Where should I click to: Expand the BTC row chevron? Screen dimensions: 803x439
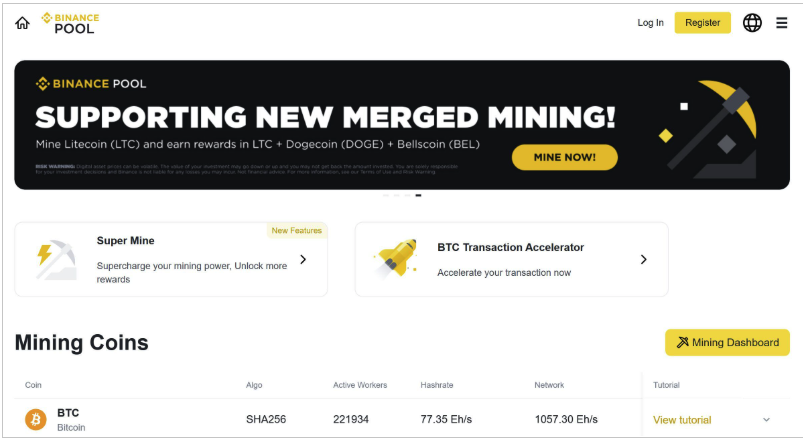pyautogui.click(x=767, y=420)
